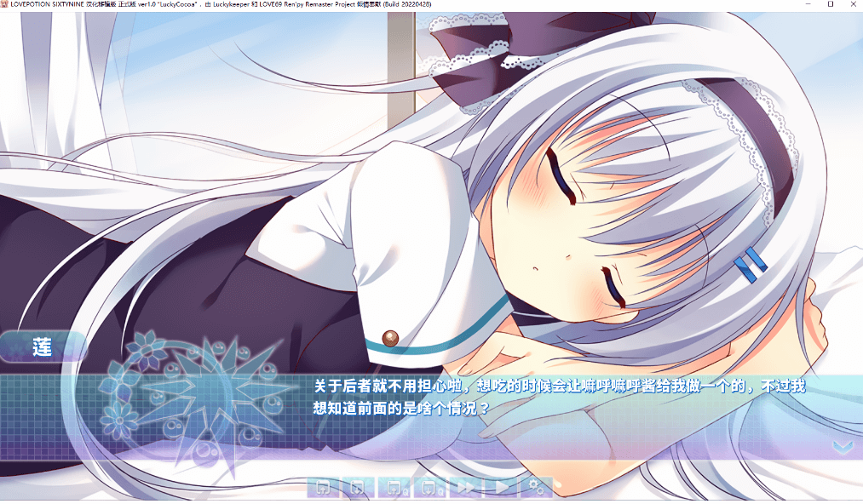863x504 pixels.
Task: Click the quick load (Q) icon
Action: click(x=431, y=487)
